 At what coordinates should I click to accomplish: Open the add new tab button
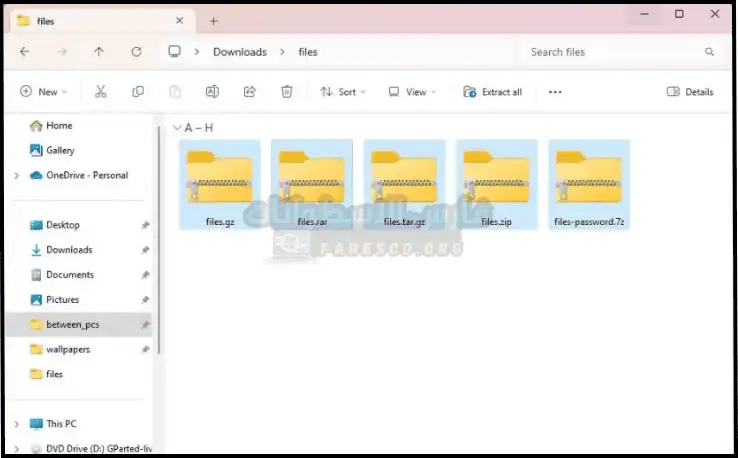tap(214, 20)
